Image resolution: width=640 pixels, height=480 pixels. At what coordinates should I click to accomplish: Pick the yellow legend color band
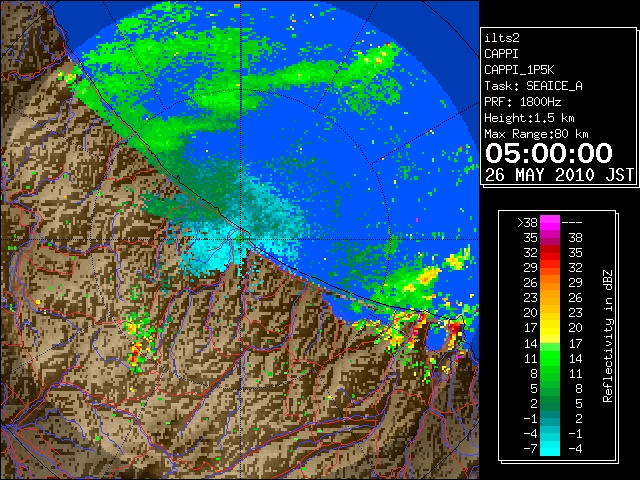(550, 328)
